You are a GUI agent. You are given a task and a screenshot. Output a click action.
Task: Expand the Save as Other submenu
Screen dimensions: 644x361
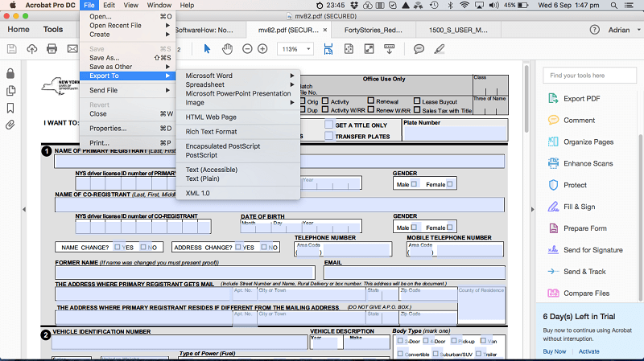tap(128, 67)
